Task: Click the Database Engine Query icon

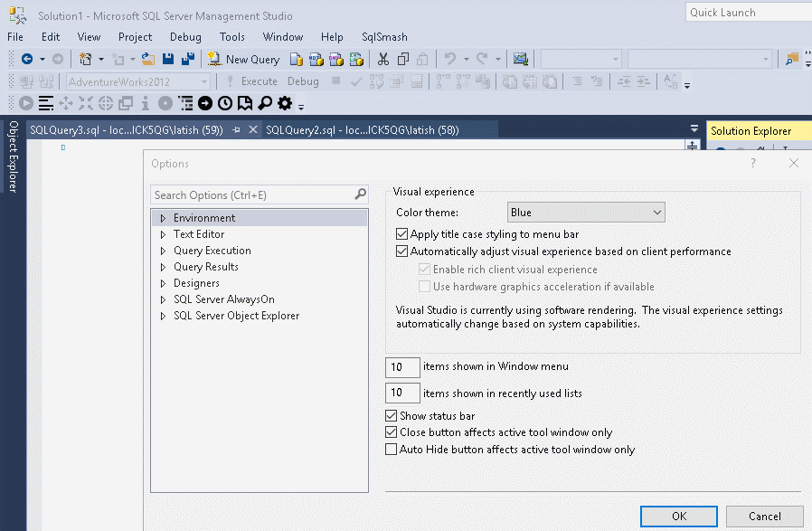Action: coord(297,60)
